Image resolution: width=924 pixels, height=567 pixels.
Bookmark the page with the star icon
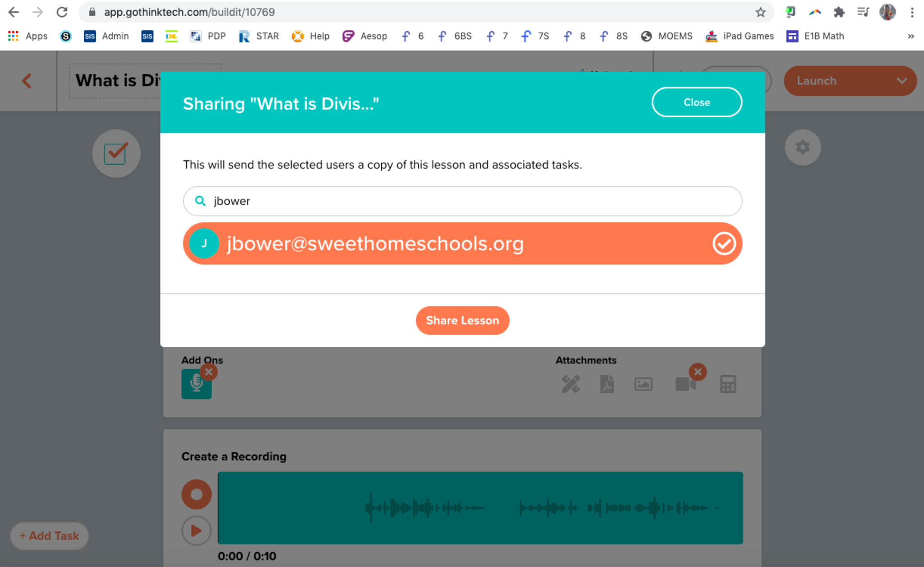761,12
